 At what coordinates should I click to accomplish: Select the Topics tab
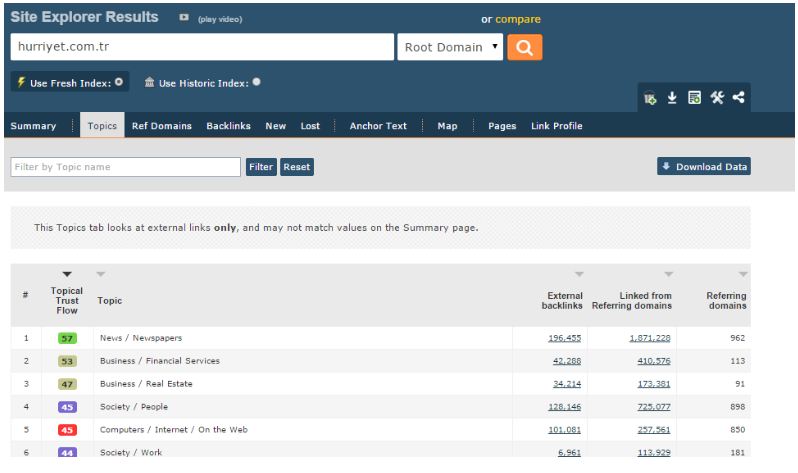(102, 126)
